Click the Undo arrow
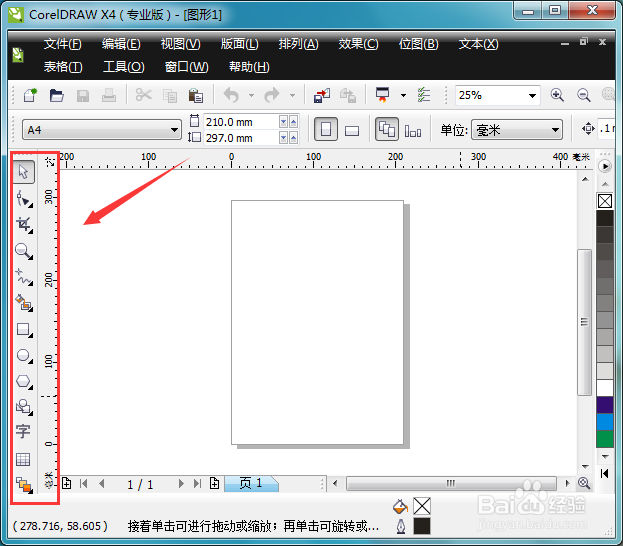 coord(232,95)
